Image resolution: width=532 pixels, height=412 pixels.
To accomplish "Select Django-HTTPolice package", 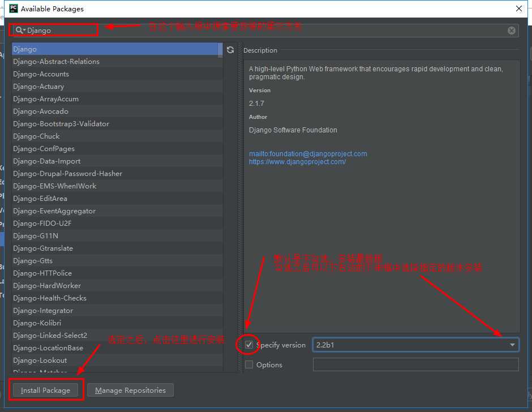I will pos(117,273).
